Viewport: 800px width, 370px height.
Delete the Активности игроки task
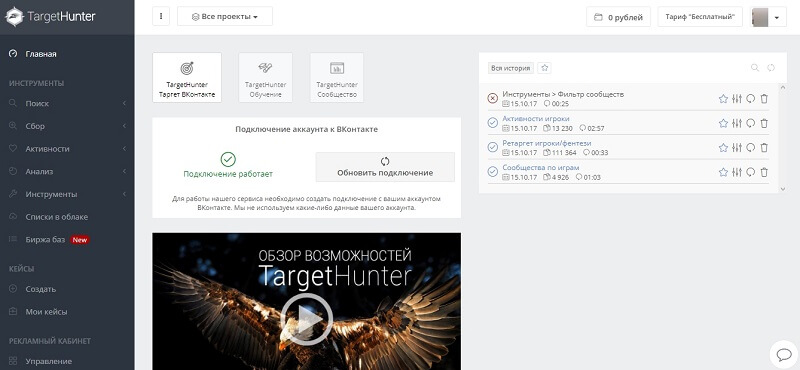tap(764, 123)
